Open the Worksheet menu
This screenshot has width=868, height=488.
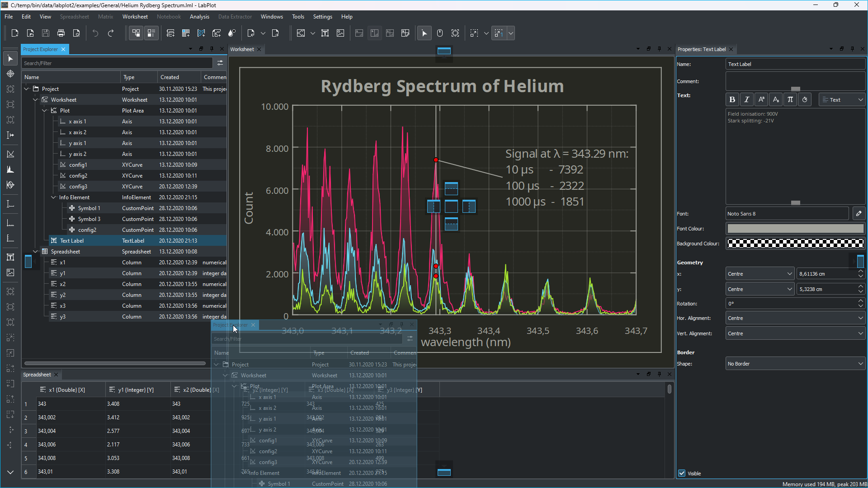coord(135,17)
